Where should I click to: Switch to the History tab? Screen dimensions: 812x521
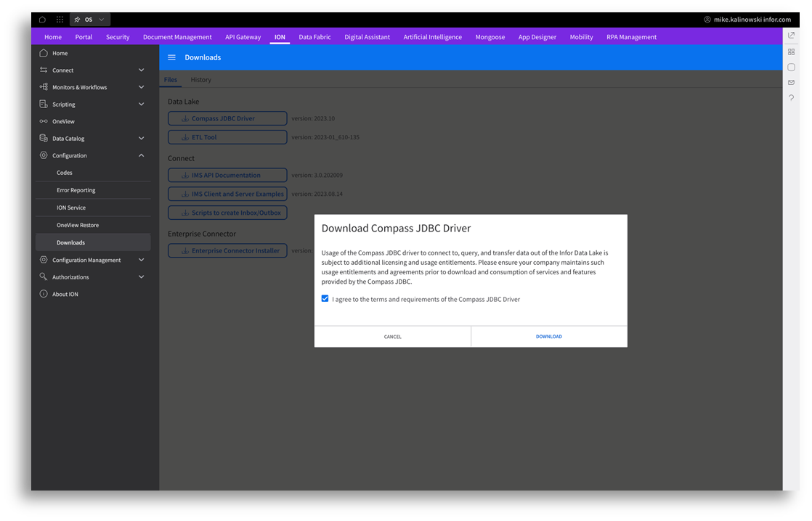point(200,80)
